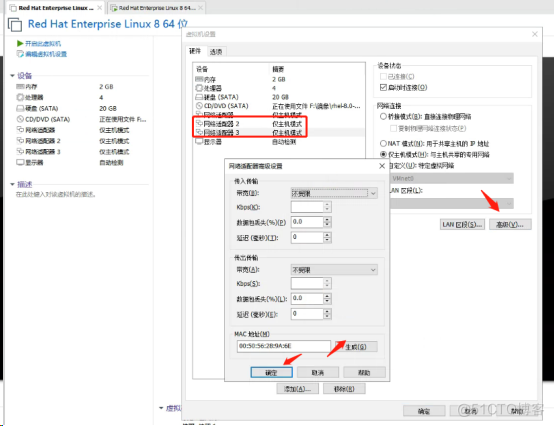Click network adapter 2 icon in left panel
The image size is (554, 426).
pyautogui.click(x=20, y=141)
